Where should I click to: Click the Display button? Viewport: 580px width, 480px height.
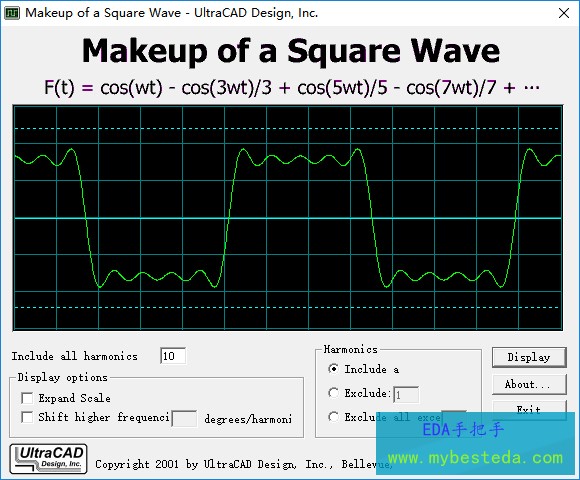(x=529, y=357)
